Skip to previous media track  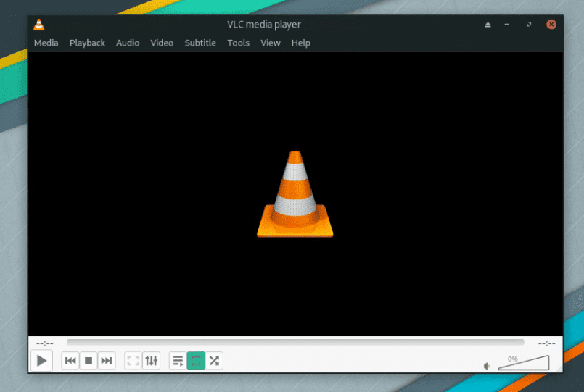(70, 360)
